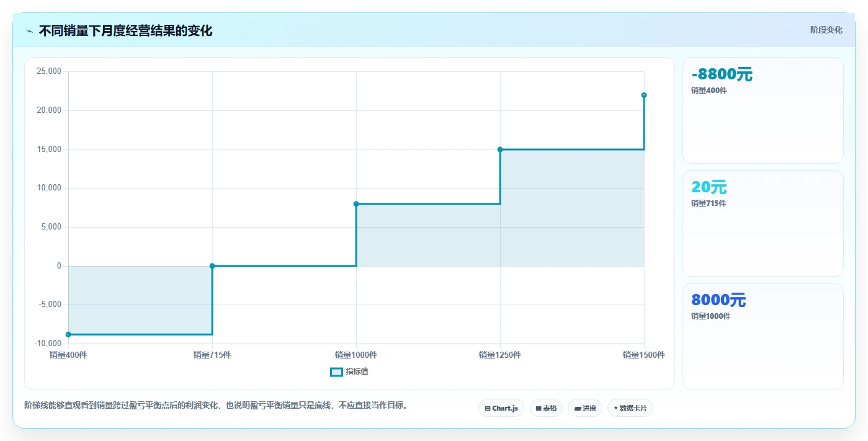Click the x-axis label 销量1000件
Screen dimensions: 868x441
(x=356, y=355)
